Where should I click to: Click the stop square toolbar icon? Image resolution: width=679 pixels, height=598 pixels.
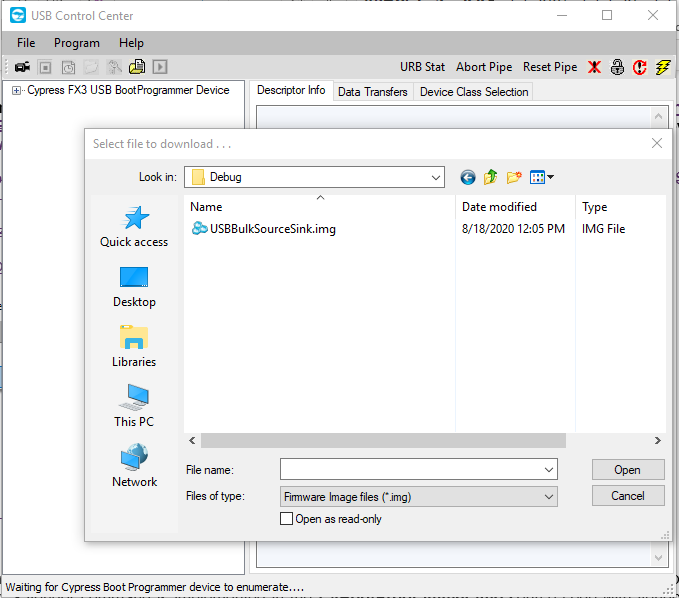pos(45,68)
